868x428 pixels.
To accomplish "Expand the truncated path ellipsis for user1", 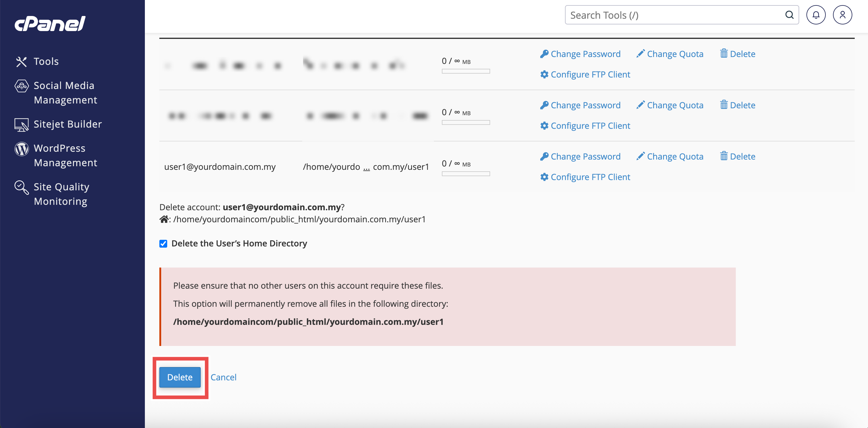I will tap(366, 167).
